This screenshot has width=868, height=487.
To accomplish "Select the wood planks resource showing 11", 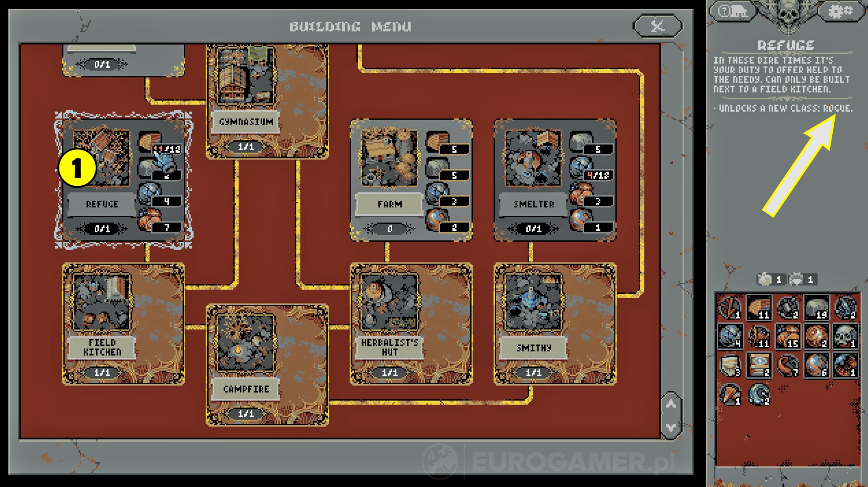I will coord(759,307).
